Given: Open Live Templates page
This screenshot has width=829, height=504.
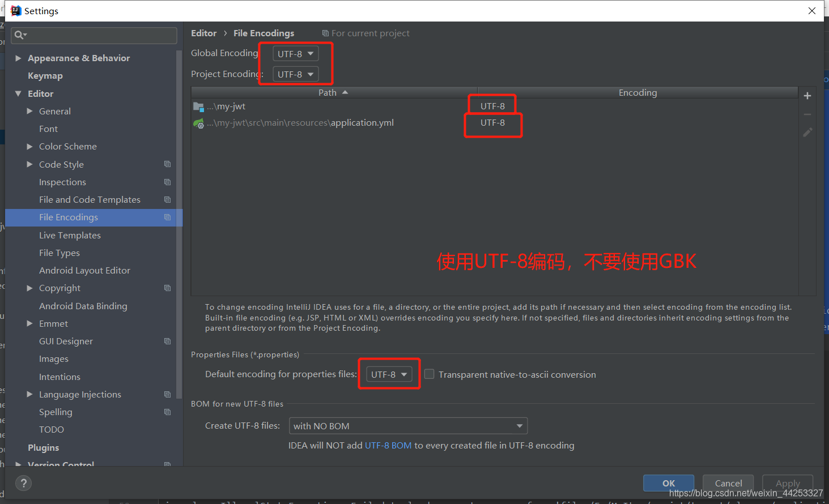Looking at the screenshot, I should pos(70,235).
